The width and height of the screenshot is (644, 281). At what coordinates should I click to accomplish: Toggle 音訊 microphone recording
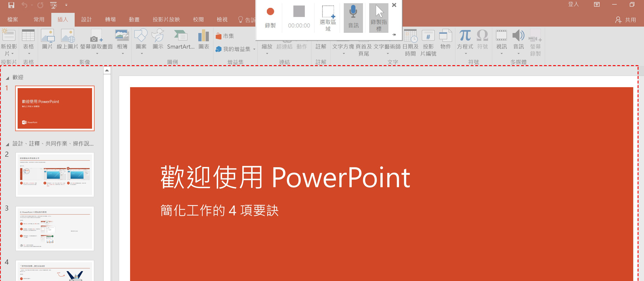point(353,18)
